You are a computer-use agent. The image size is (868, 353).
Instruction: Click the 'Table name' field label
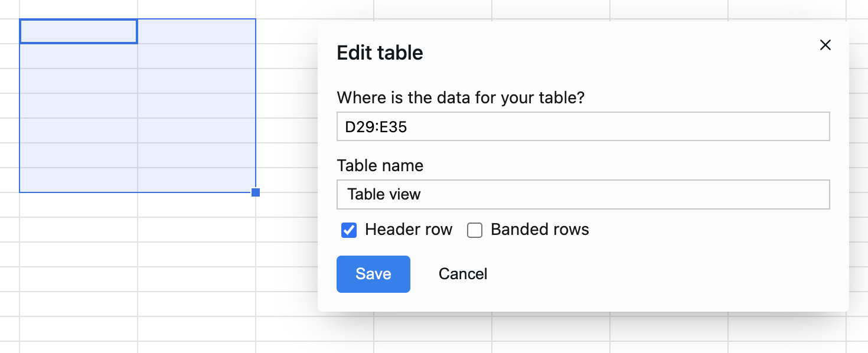tap(380, 165)
